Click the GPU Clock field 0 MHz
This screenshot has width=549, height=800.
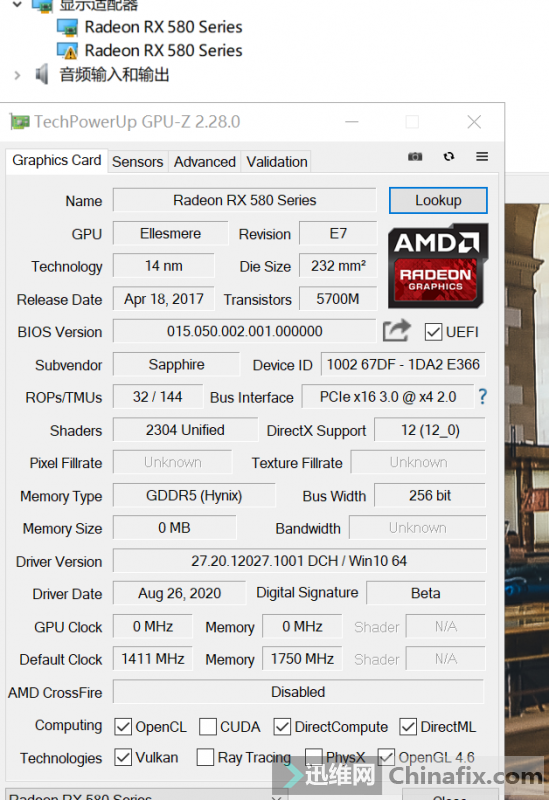pyautogui.click(x=153, y=626)
